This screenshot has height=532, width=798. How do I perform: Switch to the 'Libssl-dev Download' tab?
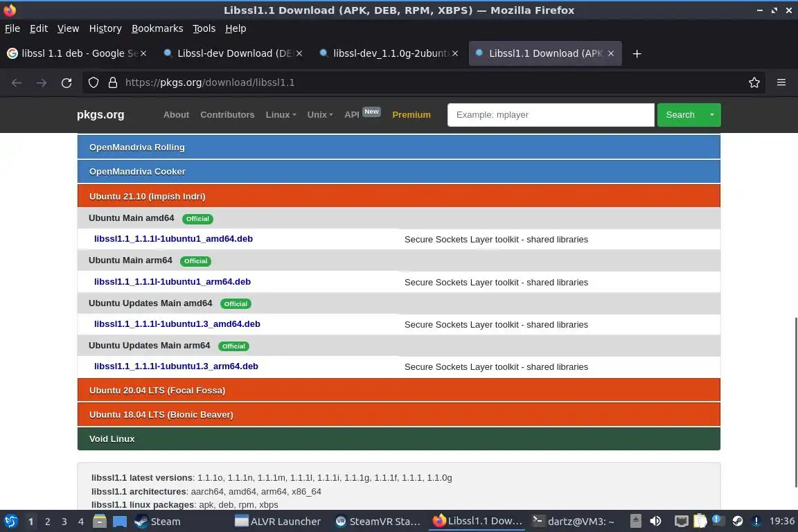pos(232,53)
